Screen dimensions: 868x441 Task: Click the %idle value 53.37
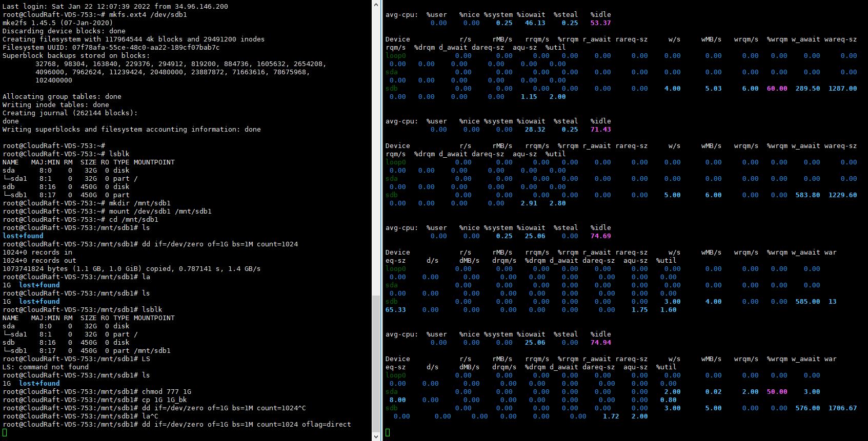pyautogui.click(x=601, y=23)
